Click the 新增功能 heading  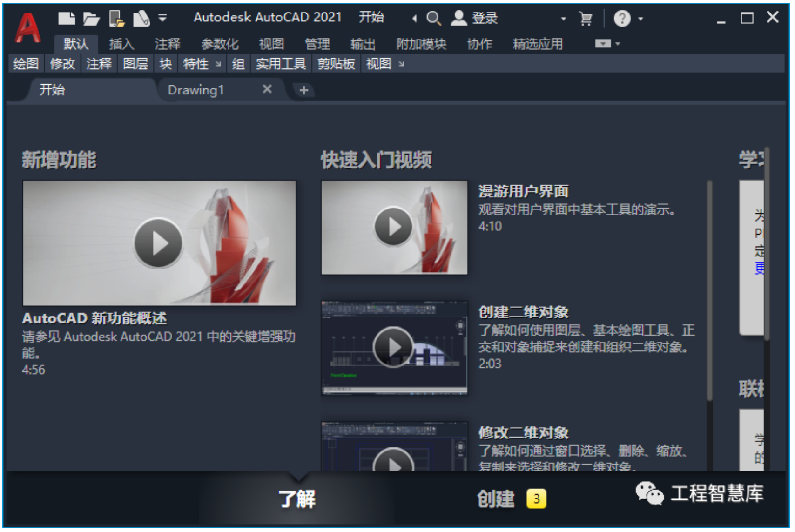(59, 160)
